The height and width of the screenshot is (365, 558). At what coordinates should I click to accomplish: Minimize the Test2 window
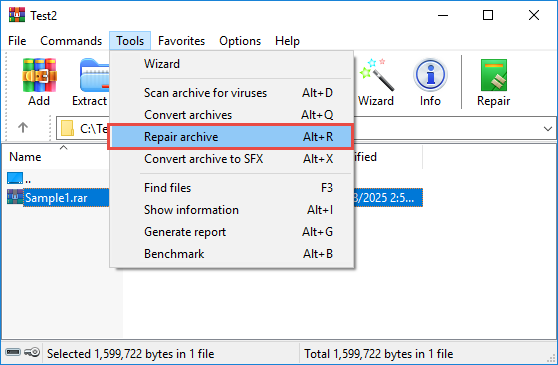tap(443, 15)
